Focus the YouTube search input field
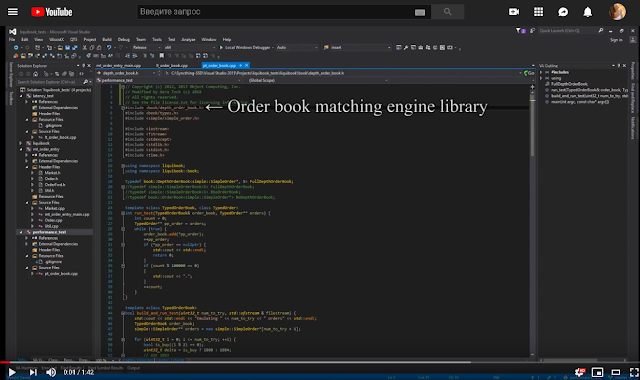The height and width of the screenshot is (380, 640). [276, 12]
